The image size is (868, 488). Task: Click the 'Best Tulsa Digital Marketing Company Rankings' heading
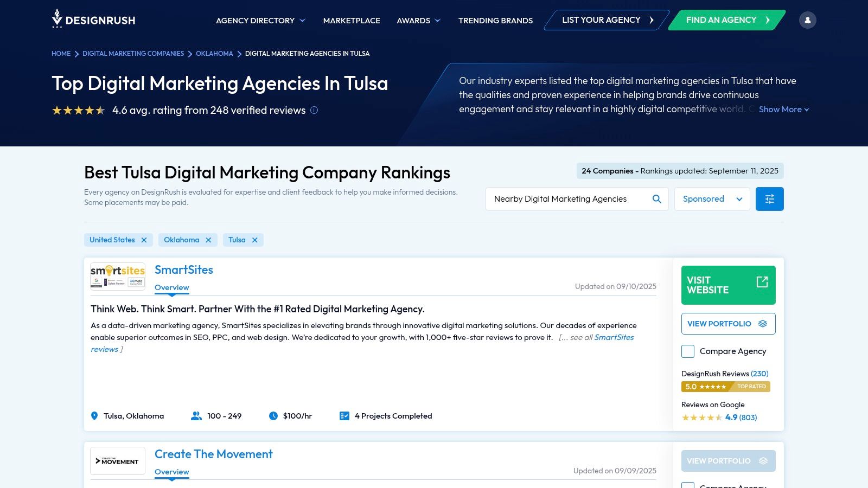tap(267, 172)
